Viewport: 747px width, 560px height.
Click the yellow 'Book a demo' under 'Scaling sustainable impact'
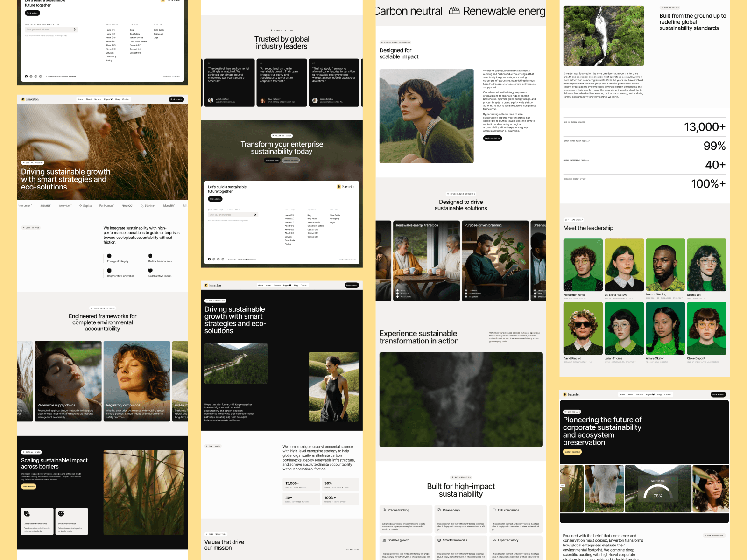point(28,487)
